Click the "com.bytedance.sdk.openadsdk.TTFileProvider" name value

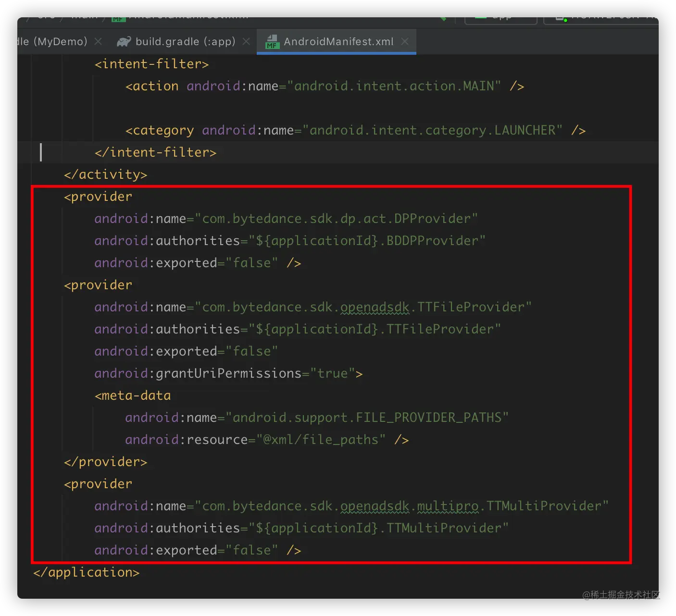coord(363,307)
